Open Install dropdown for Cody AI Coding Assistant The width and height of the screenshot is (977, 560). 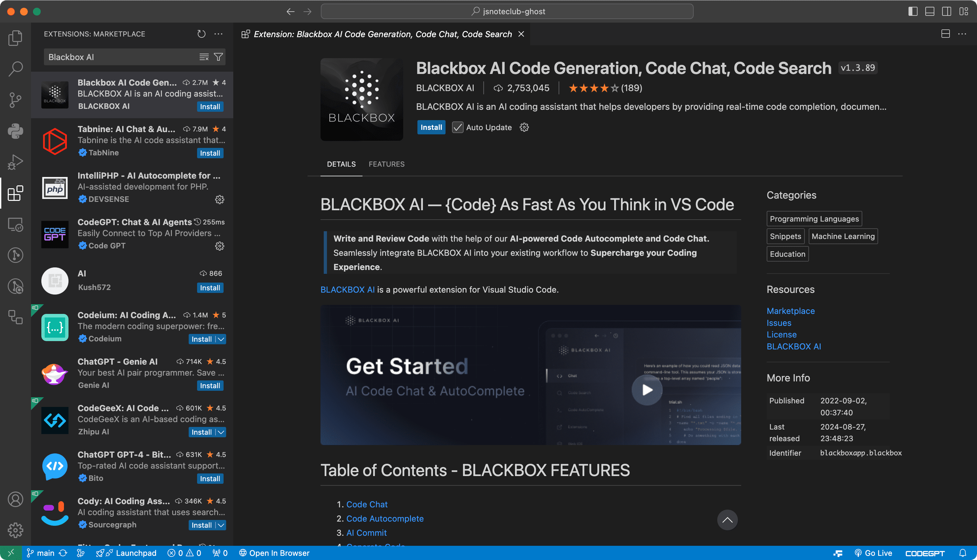[x=220, y=525]
